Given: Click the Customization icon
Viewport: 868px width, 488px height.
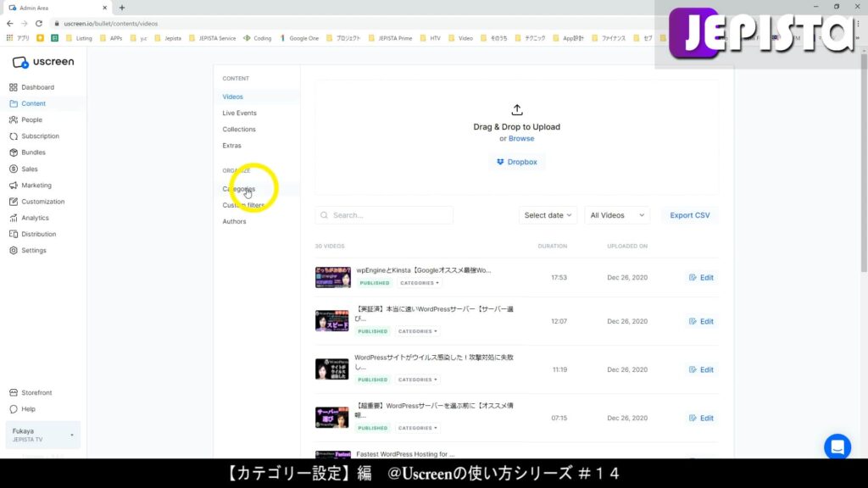Looking at the screenshot, I should pyautogui.click(x=14, y=202).
